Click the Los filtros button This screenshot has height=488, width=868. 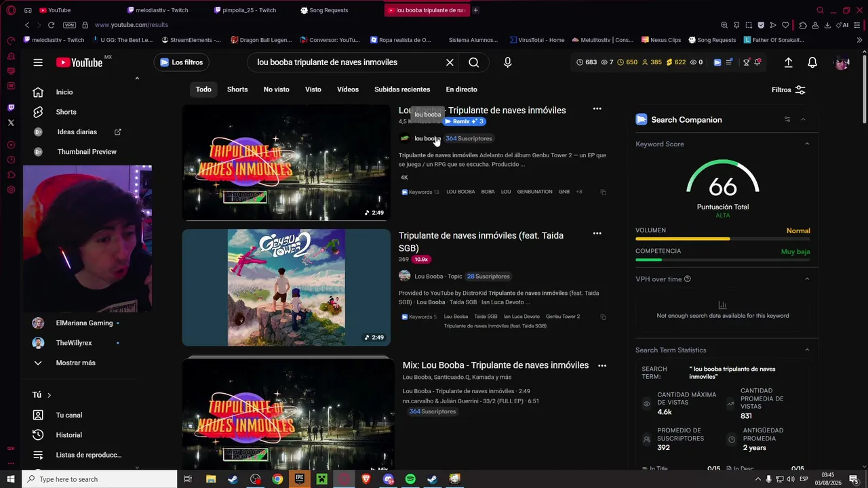181,62
